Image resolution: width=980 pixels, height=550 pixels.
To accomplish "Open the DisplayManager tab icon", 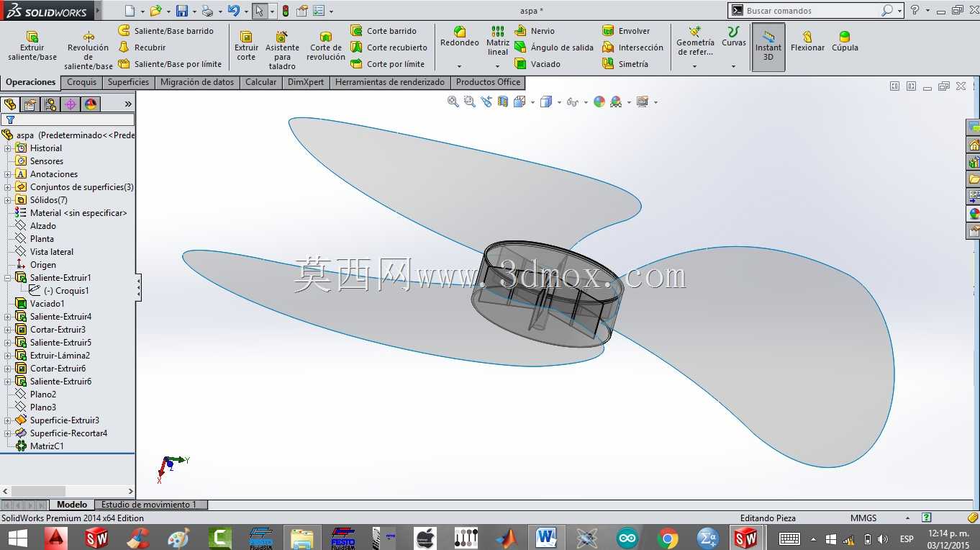I will (91, 104).
